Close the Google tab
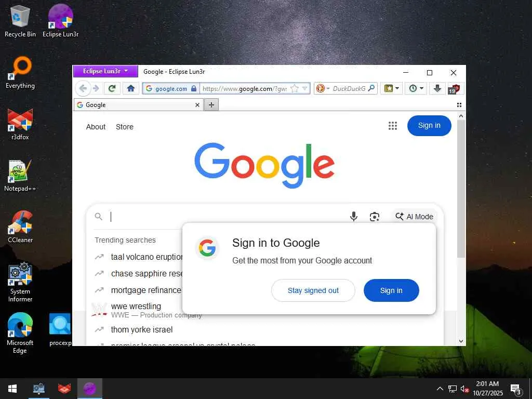532x399 pixels. 197,105
